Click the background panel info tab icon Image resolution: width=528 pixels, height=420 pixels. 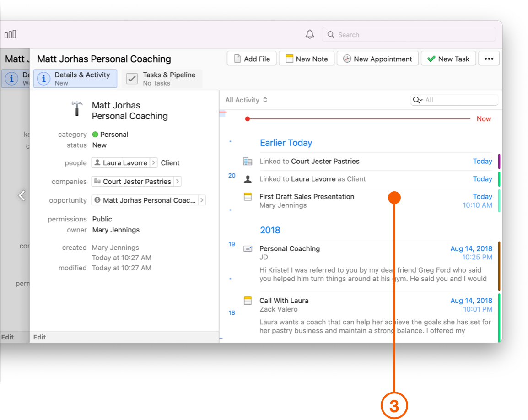pyautogui.click(x=11, y=79)
